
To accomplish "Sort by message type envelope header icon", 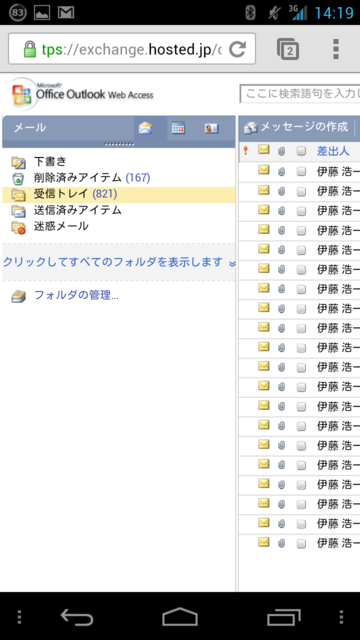I will point(264,150).
